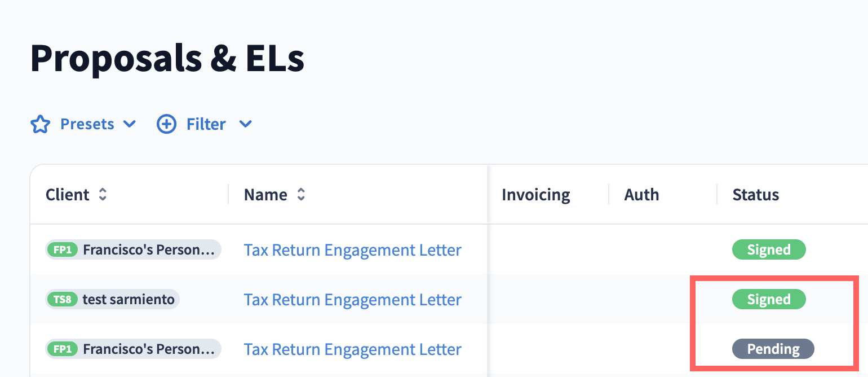The image size is (868, 377).
Task: Select the Auth column header
Action: click(x=641, y=195)
